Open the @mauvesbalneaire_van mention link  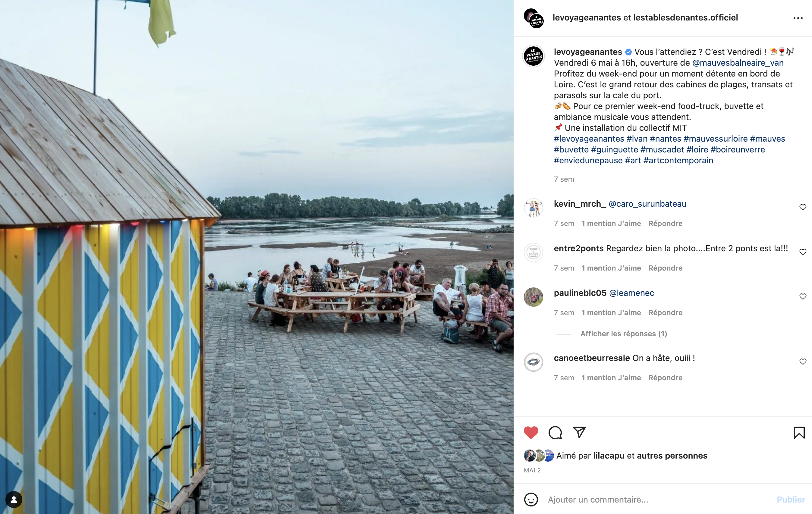(x=738, y=63)
